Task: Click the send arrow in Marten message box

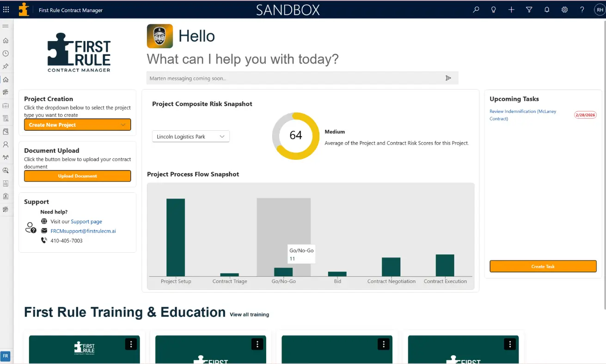Action: click(x=448, y=78)
